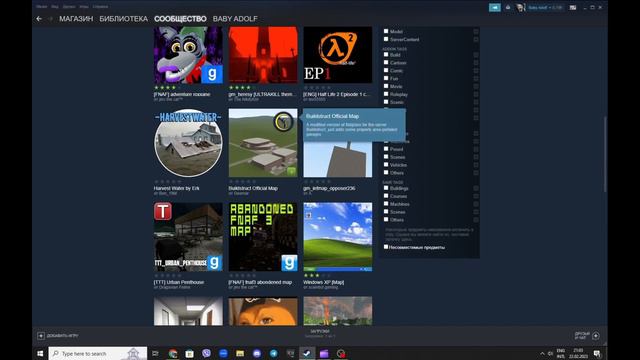Toggle the Roleplay tag checkbox
This screenshot has width=640, height=360.
coord(386,94)
